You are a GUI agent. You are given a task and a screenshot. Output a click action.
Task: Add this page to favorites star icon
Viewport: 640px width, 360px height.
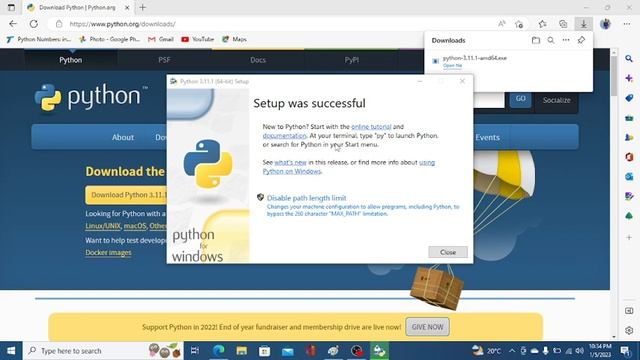tap(519, 24)
